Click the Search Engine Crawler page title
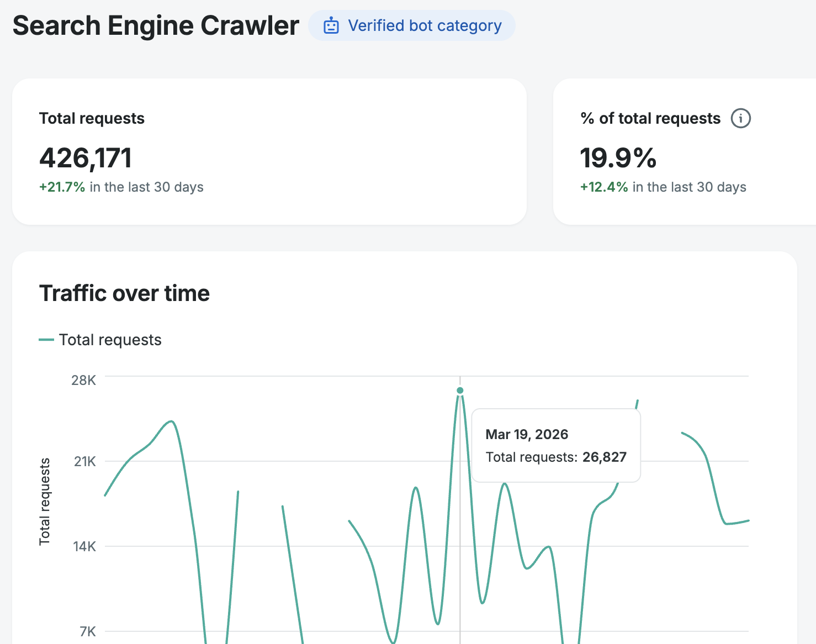Image resolution: width=816 pixels, height=644 pixels. 156,26
